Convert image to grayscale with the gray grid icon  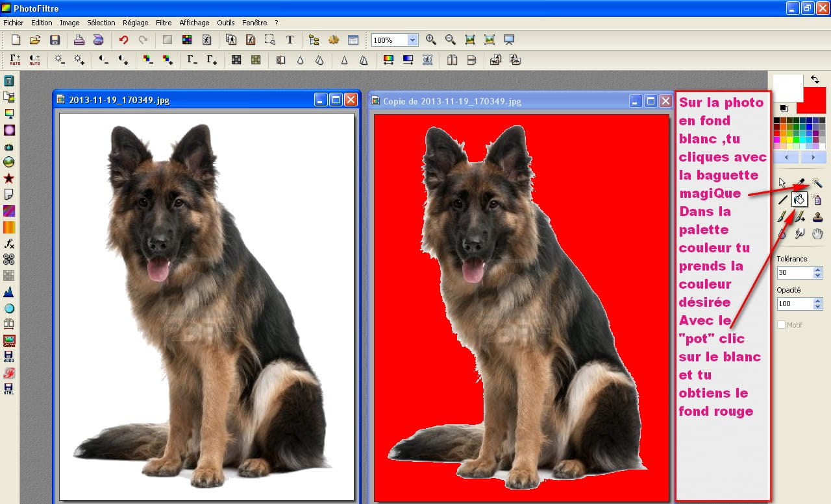click(x=236, y=60)
